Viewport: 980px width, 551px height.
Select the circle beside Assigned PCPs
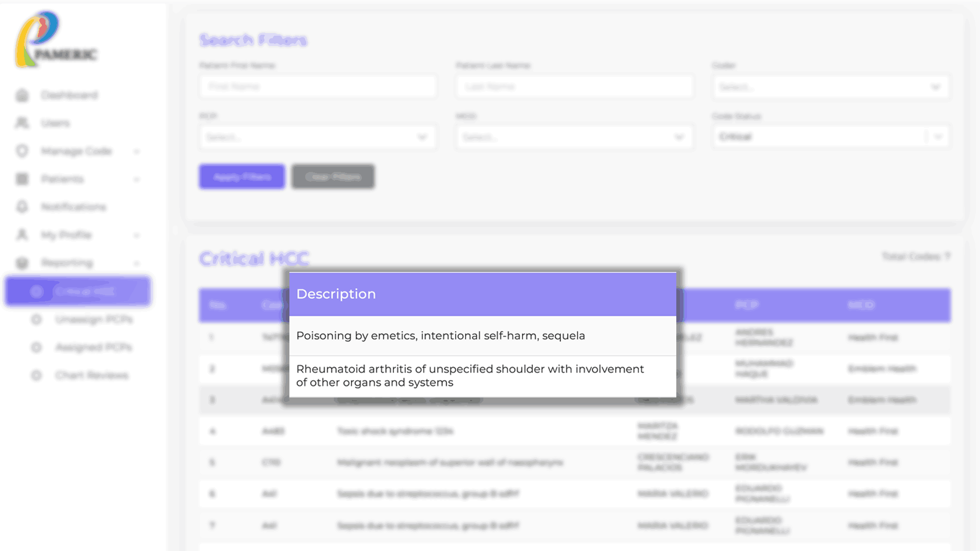[36, 347]
